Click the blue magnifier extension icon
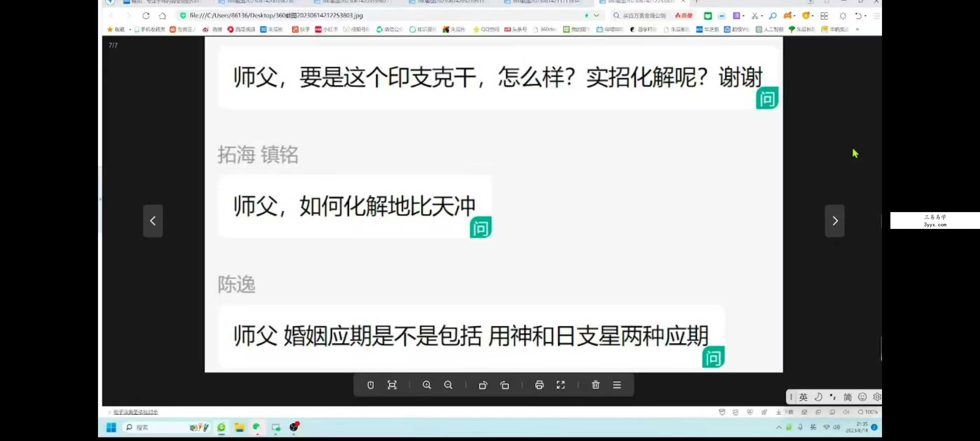The image size is (980, 441). 773,16
